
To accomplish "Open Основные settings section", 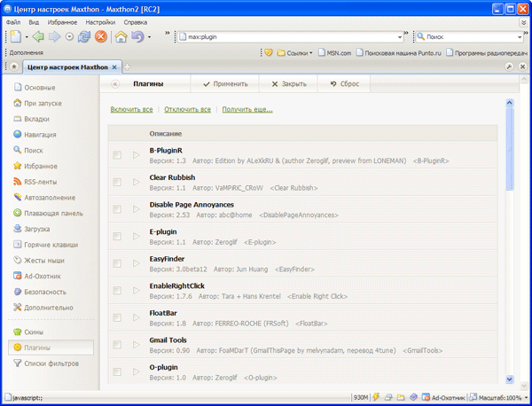I will [x=35, y=88].
